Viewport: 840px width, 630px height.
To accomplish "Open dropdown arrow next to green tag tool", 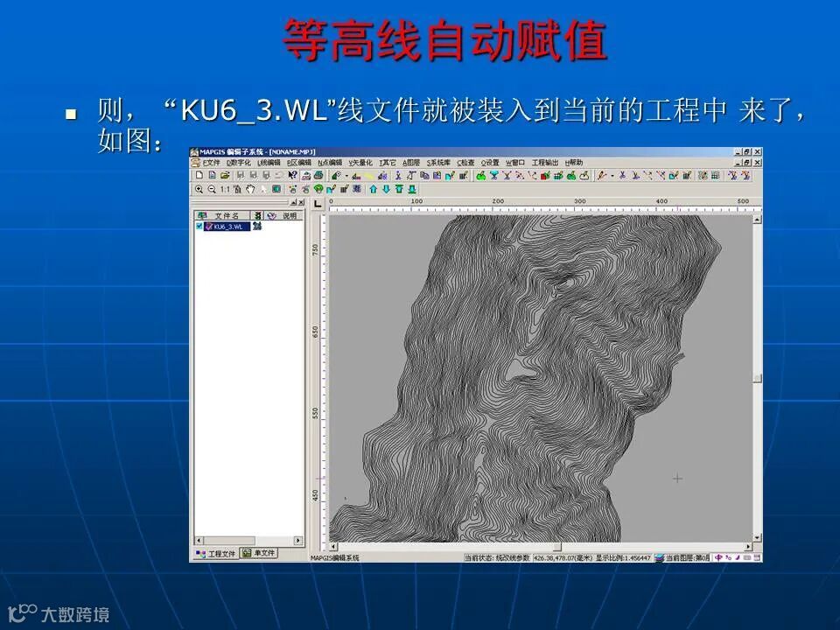I will [x=346, y=176].
